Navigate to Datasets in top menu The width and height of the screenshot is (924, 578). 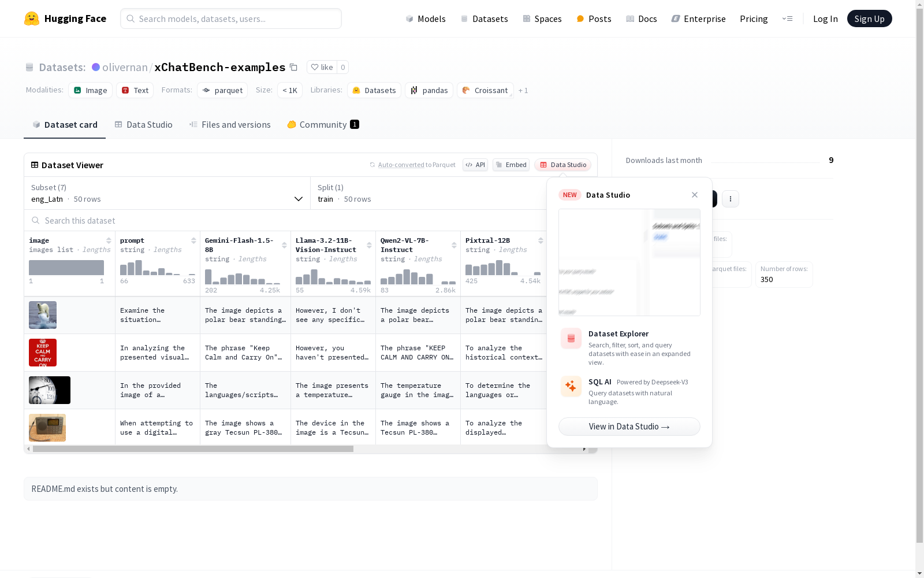click(x=484, y=18)
